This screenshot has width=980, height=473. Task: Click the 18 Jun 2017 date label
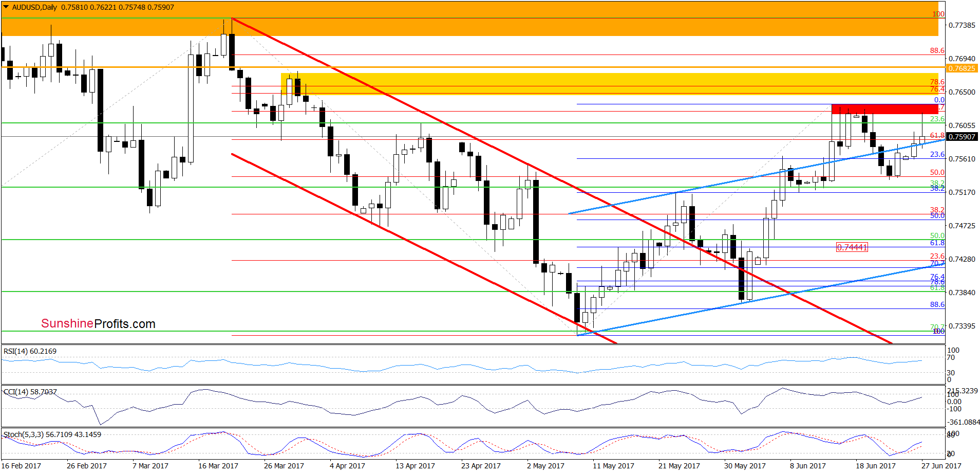point(876,466)
